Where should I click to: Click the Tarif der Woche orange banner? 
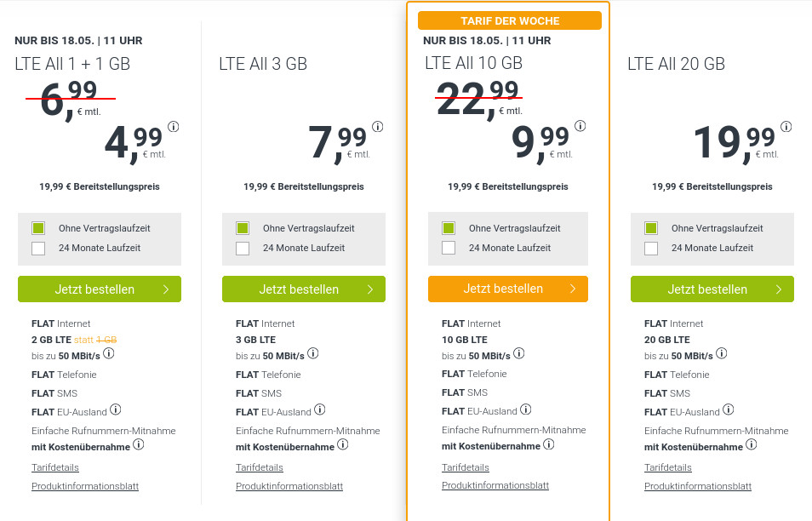509,20
